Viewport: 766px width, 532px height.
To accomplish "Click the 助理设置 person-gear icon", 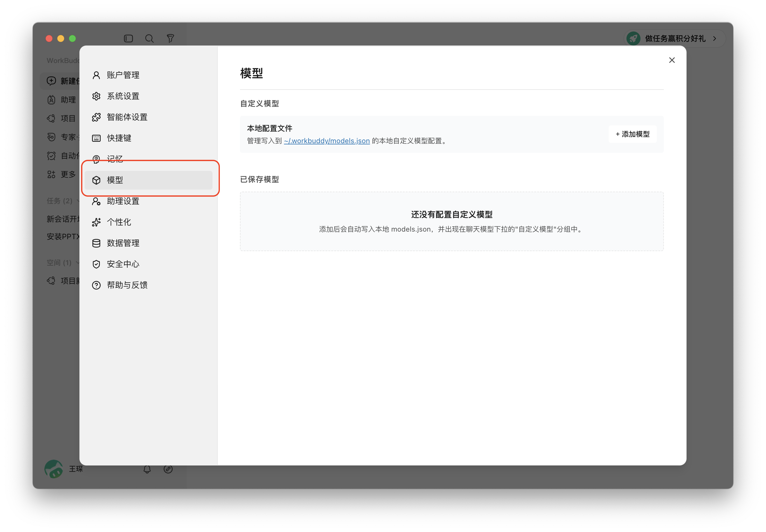I will [x=96, y=201].
